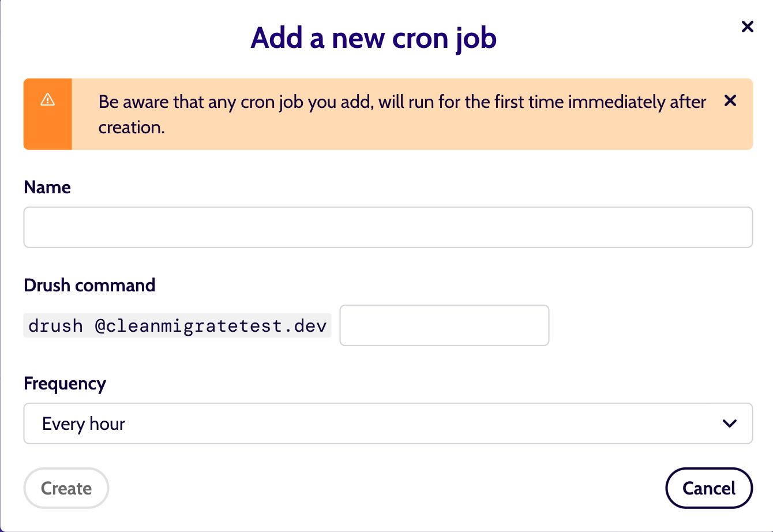
Task: Click the 'Be aware' warning message text
Action: 402,114
